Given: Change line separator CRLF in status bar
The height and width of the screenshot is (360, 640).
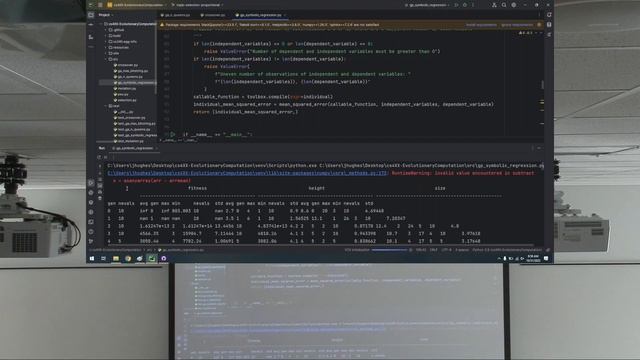Looking at the screenshot, I should (x=433, y=250).
